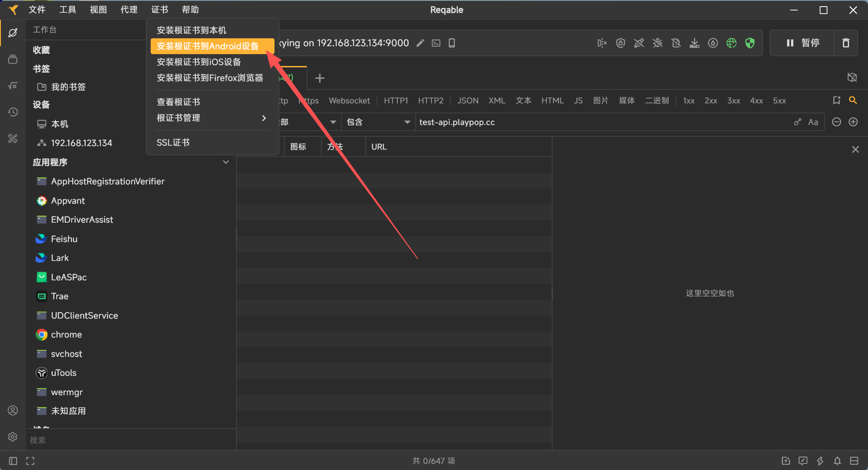Open the 包含 match condition dropdown
Image resolution: width=868 pixels, height=470 pixels.
tap(378, 122)
